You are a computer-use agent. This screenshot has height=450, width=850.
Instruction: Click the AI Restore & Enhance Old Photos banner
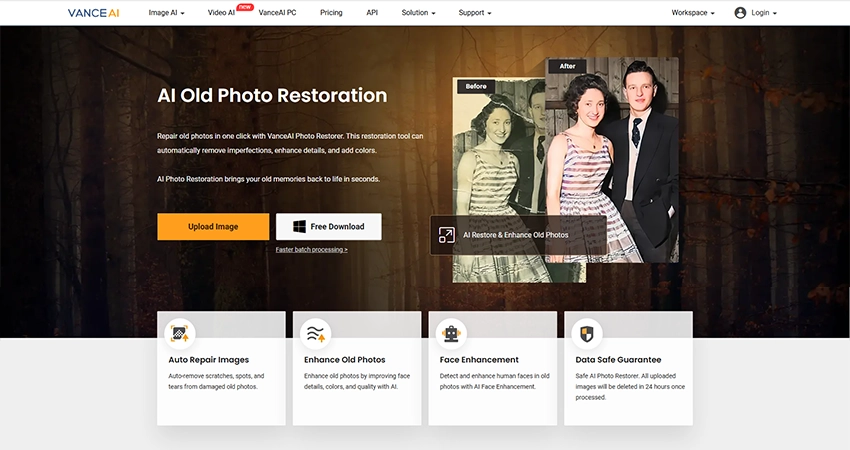click(518, 235)
